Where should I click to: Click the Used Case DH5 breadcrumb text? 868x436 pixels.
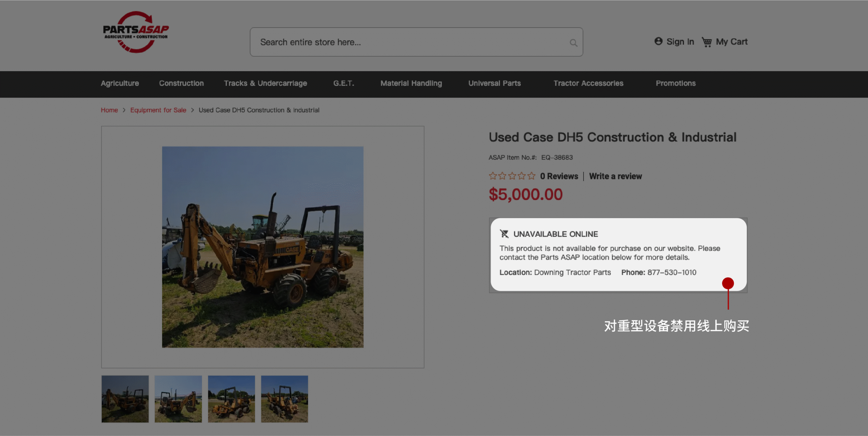259,110
